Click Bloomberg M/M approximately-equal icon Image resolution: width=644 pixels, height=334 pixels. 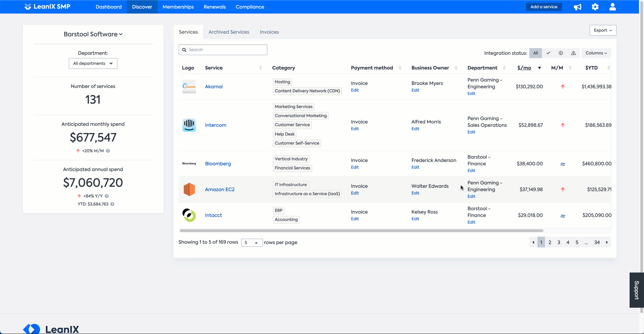[x=563, y=164]
